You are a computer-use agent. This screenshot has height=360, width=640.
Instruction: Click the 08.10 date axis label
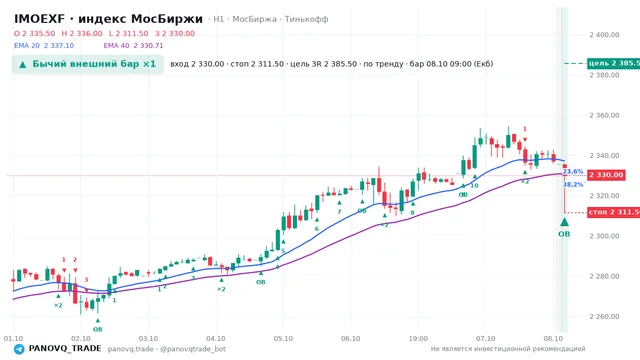[x=553, y=339]
